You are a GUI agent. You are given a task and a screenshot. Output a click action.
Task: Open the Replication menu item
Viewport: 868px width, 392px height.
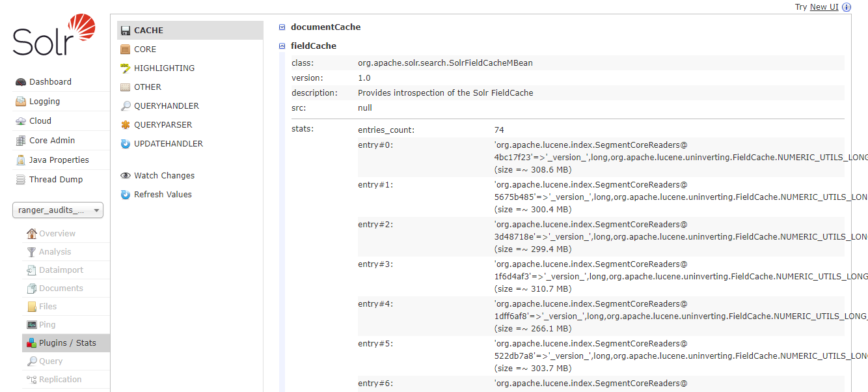click(60, 380)
